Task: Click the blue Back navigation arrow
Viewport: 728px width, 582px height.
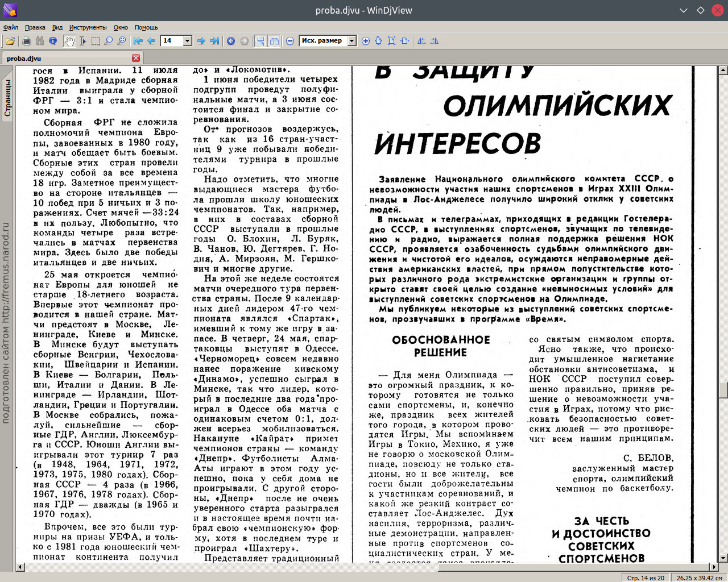Action: (x=231, y=41)
